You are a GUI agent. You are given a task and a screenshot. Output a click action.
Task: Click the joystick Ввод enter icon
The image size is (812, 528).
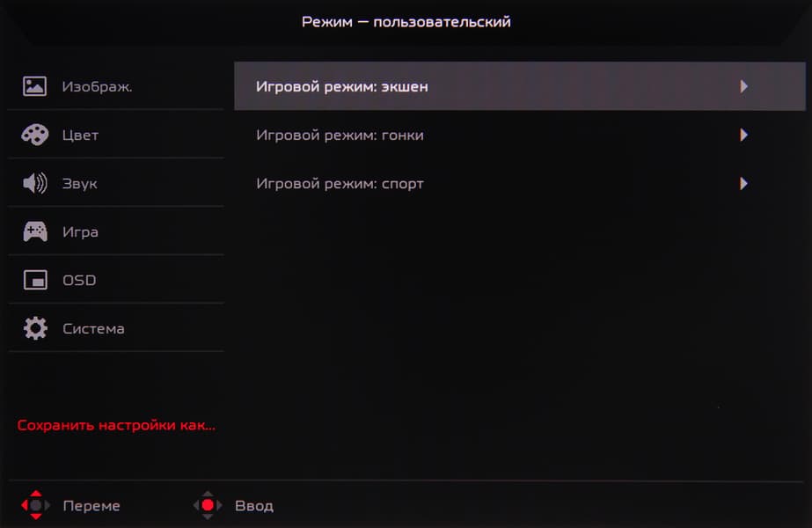click(x=208, y=505)
